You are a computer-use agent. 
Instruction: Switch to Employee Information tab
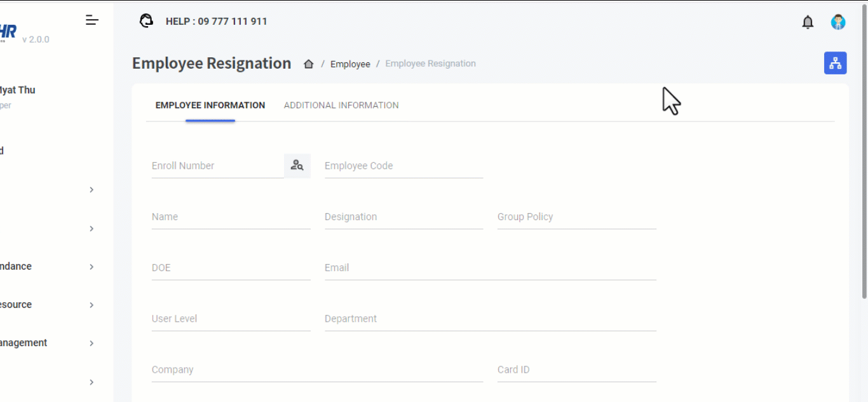pyautogui.click(x=210, y=106)
